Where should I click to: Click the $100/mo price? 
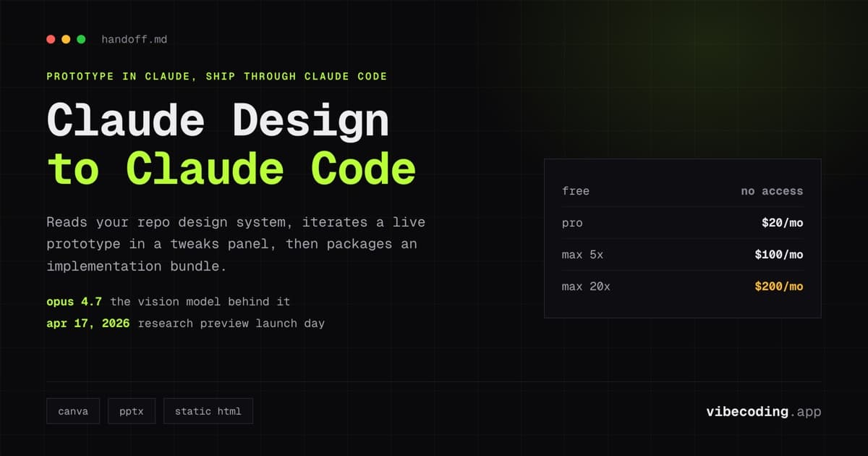pos(778,255)
